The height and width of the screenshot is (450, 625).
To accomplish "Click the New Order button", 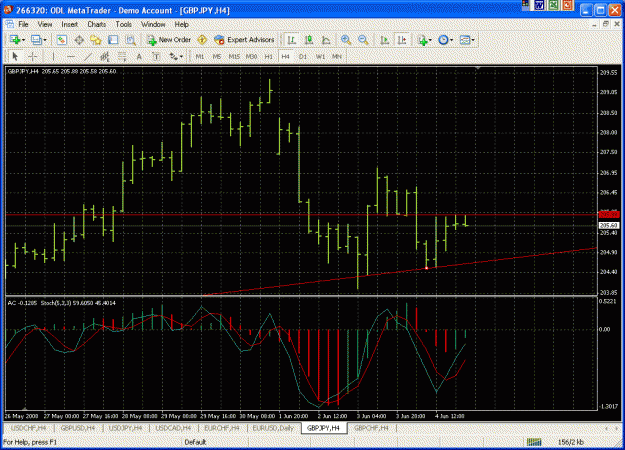I will [169, 40].
